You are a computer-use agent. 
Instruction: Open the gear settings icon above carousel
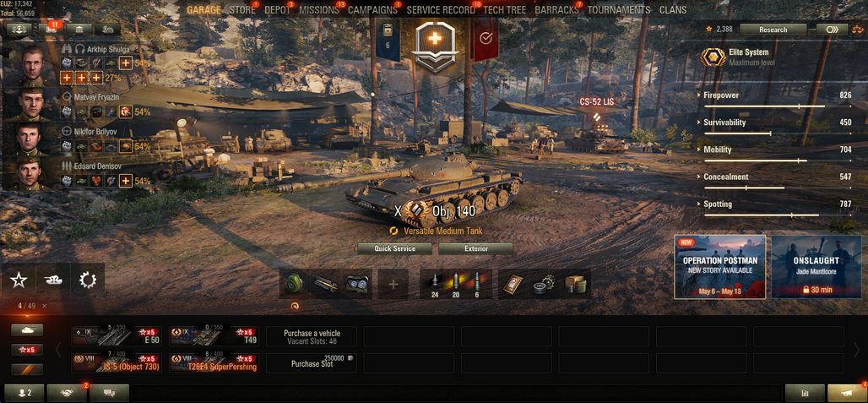click(88, 280)
